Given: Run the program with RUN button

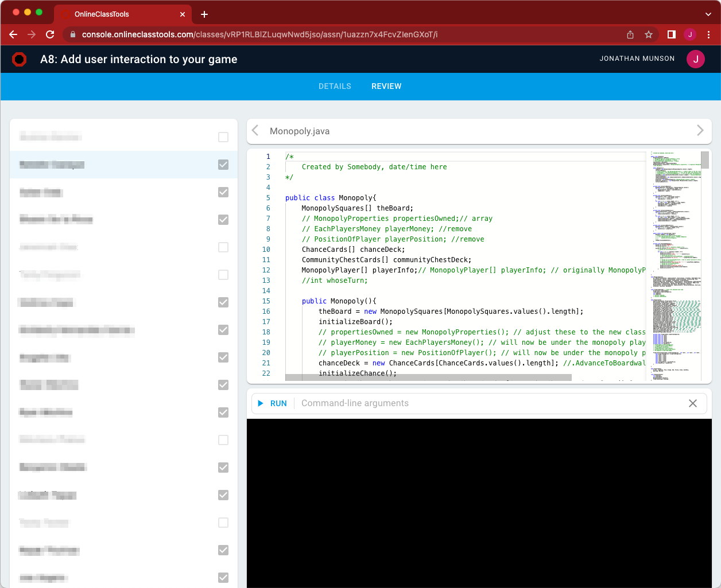Looking at the screenshot, I should [x=273, y=403].
